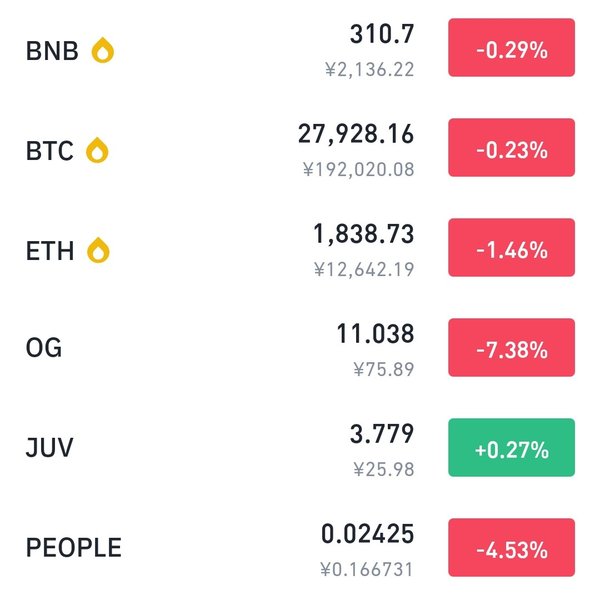600x600 pixels.
Task: Click the red -0.29% change badge
Action: (512, 47)
